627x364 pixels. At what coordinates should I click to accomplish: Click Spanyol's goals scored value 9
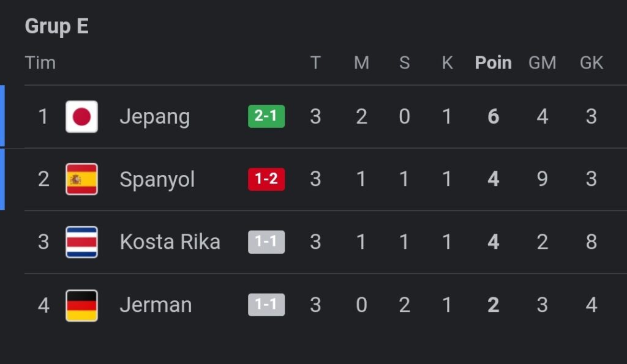pyautogui.click(x=542, y=179)
